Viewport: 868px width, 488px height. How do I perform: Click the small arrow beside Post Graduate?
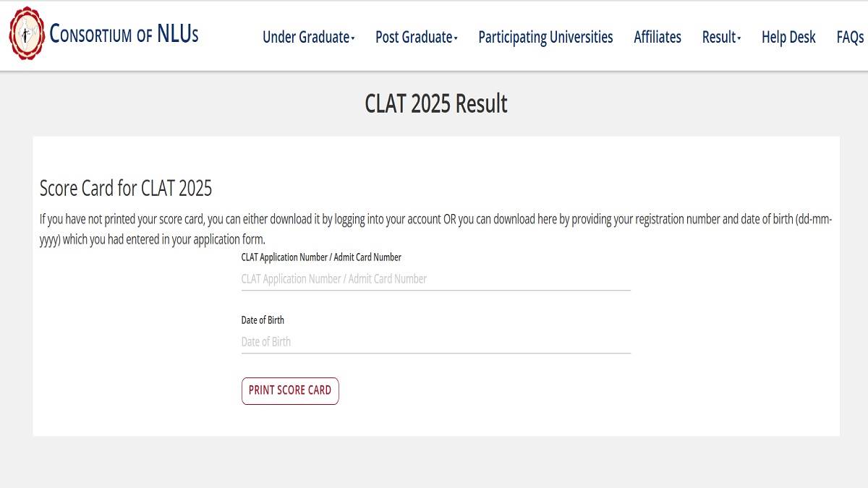click(x=456, y=38)
